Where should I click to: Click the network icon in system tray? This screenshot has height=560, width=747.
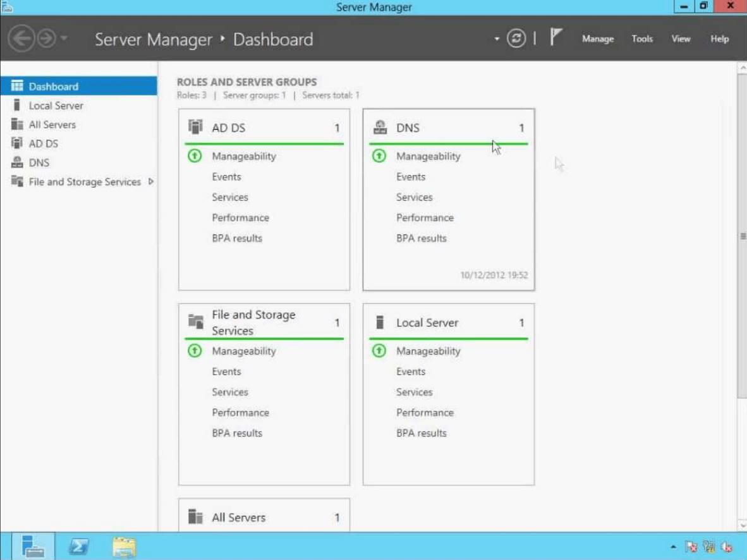708,547
